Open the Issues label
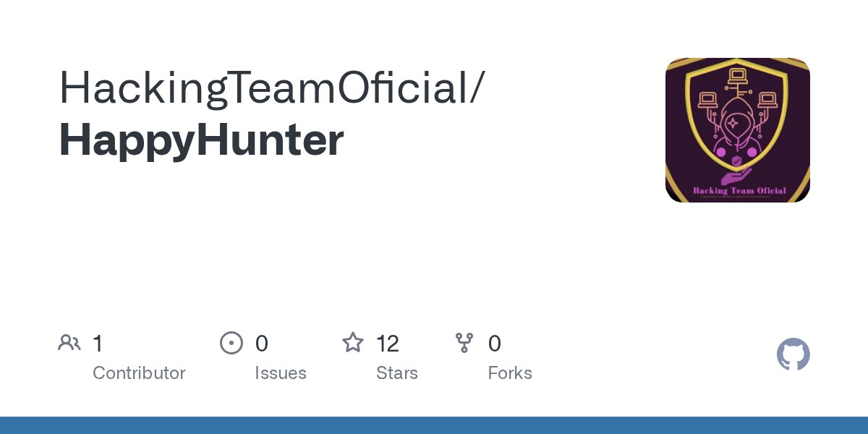The width and height of the screenshot is (868, 434). [280, 373]
